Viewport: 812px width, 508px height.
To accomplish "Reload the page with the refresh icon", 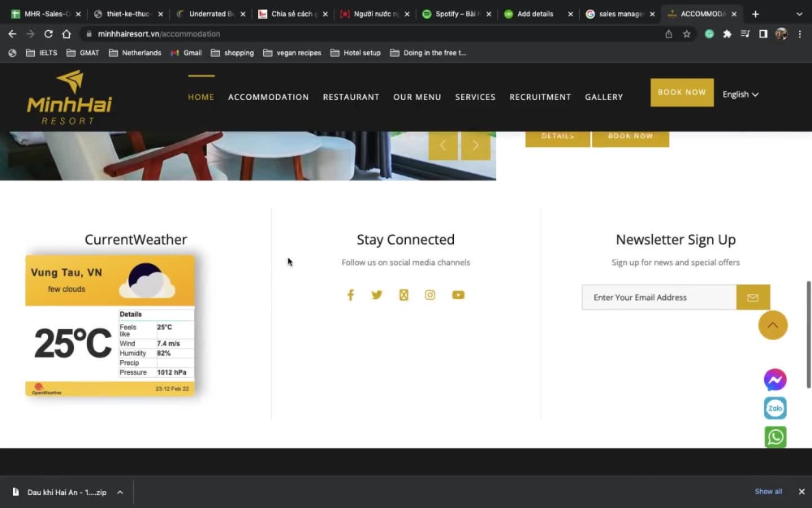I will click(x=48, y=33).
